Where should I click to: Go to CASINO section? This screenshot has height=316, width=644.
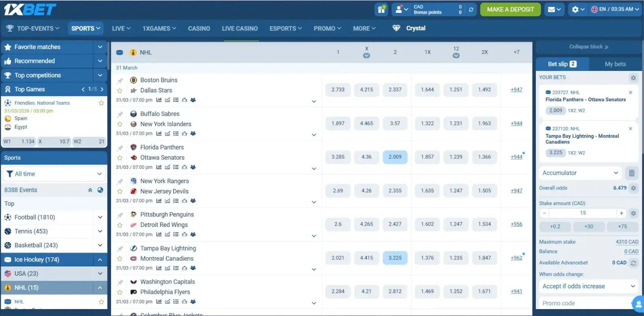click(199, 29)
